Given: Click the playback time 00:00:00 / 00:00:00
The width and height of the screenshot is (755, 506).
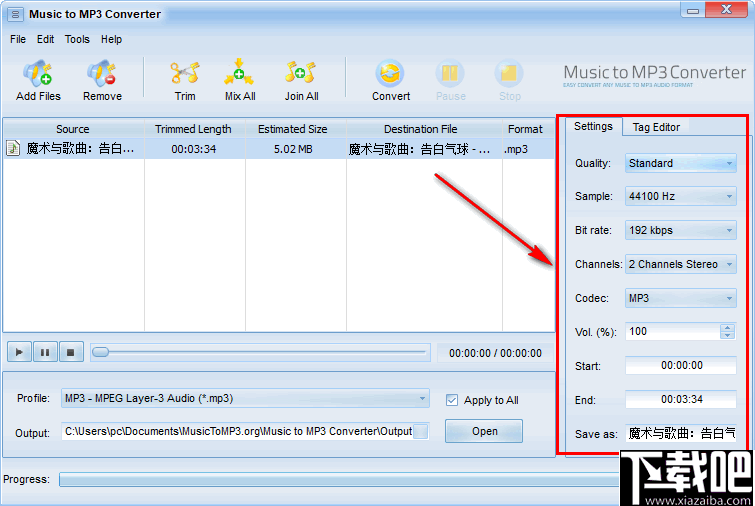Looking at the screenshot, I should click(495, 353).
